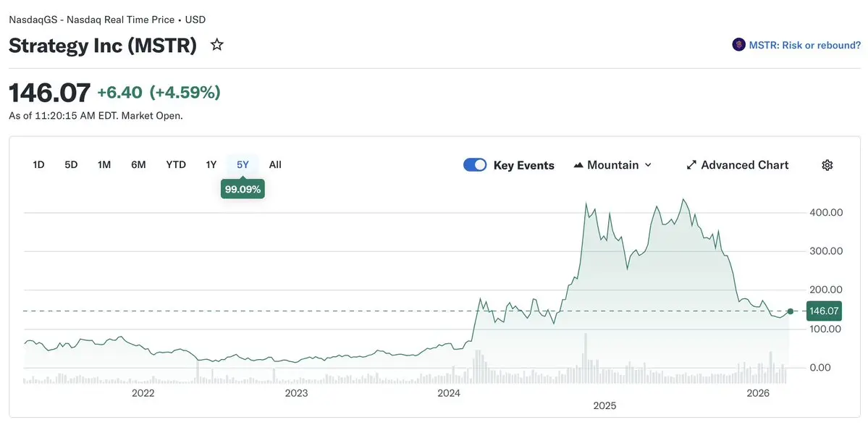Show the All time range
The height and width of the screenshot is (425, 868).
(275, 165)
